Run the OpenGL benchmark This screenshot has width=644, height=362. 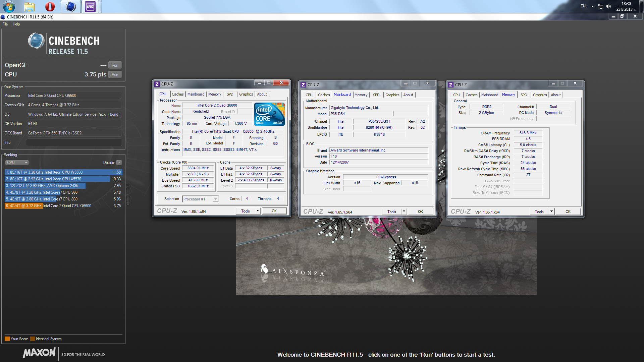[115, 65]
